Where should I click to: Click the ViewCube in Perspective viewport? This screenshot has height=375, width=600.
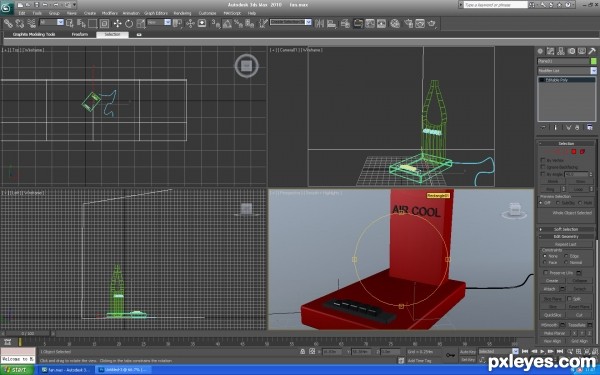(x=514, y=210)
